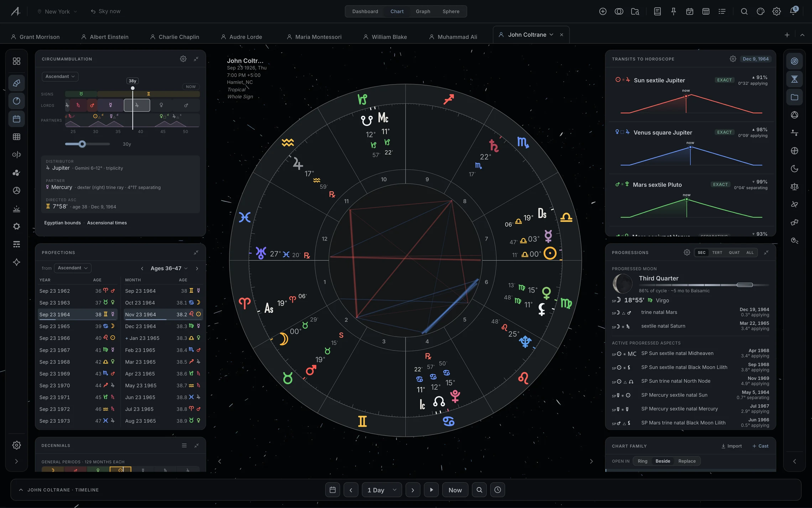Expand the John Coltrane Timeline chevron
Viewport: 812px width, 508px height.
coord(21,490)
